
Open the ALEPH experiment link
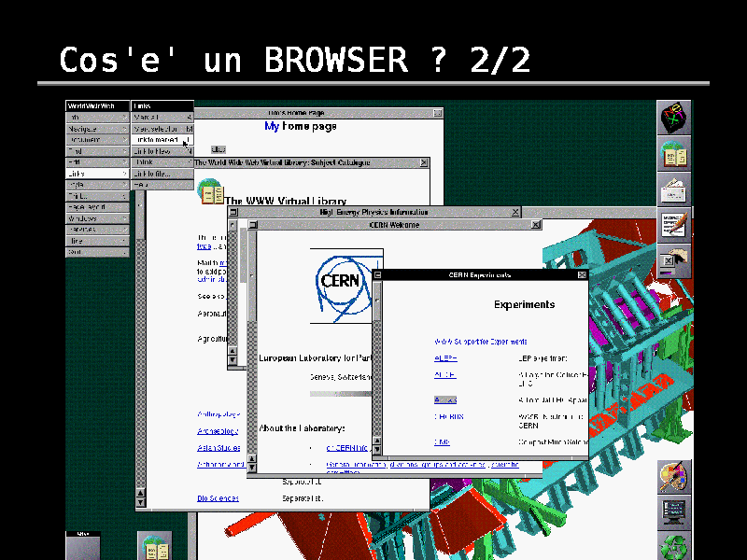pos(445,358)
